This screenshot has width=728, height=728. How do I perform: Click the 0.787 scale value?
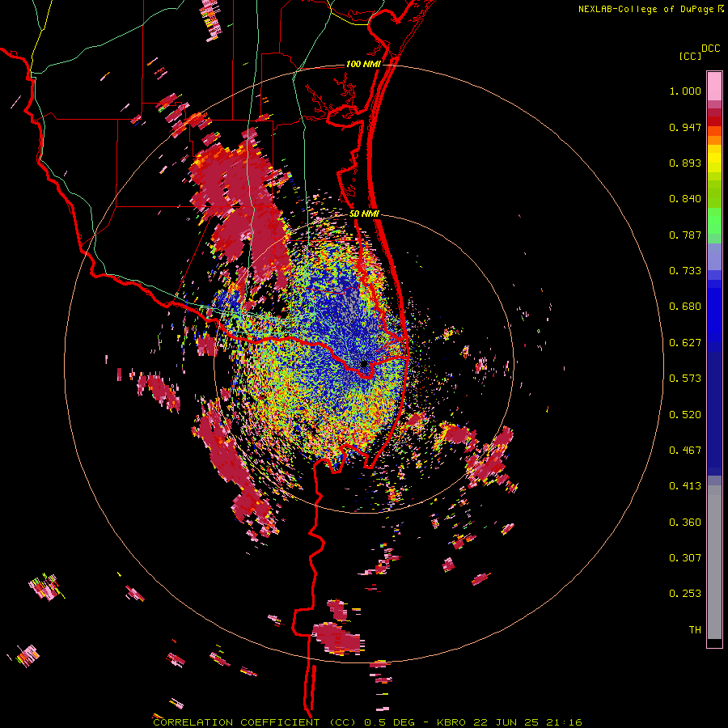coord(685,235)
